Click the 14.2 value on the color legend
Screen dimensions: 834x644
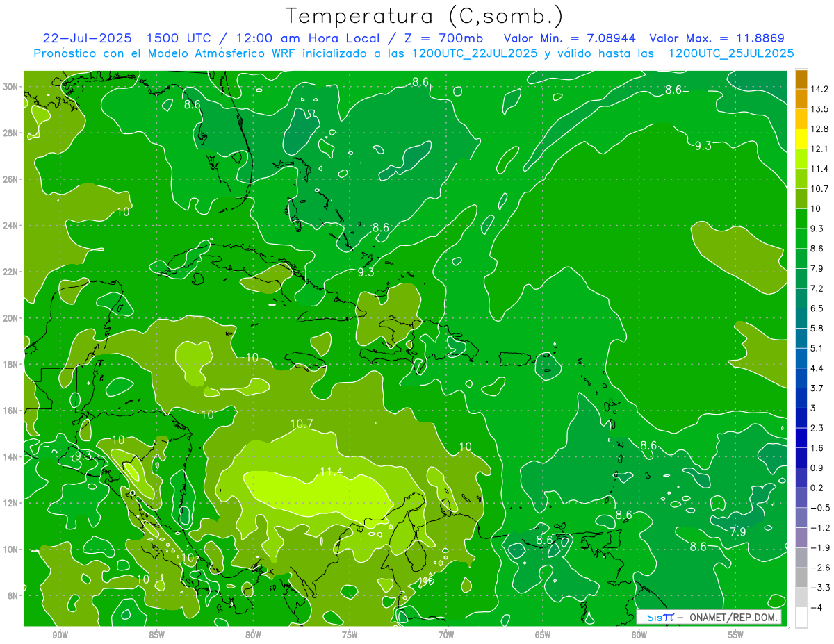tap(819, 89)
